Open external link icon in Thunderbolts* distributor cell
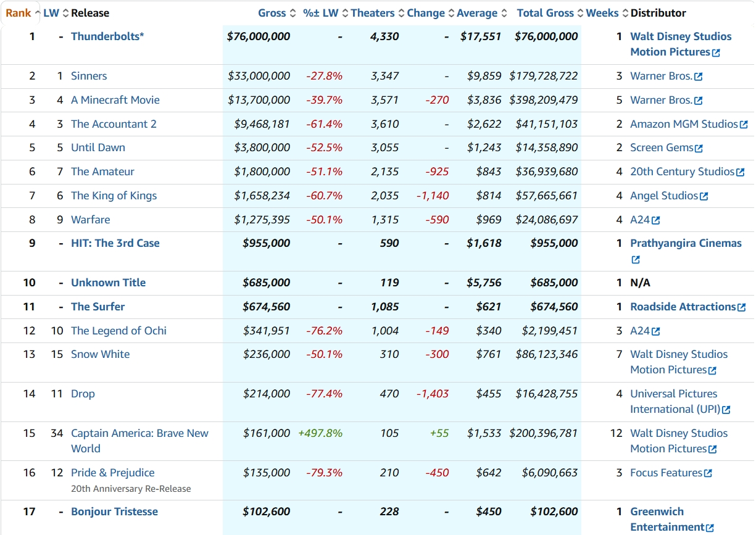 [x=716, y=53]
